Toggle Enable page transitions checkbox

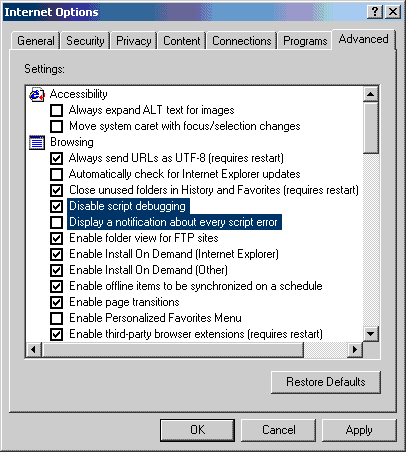pos(56,302)
